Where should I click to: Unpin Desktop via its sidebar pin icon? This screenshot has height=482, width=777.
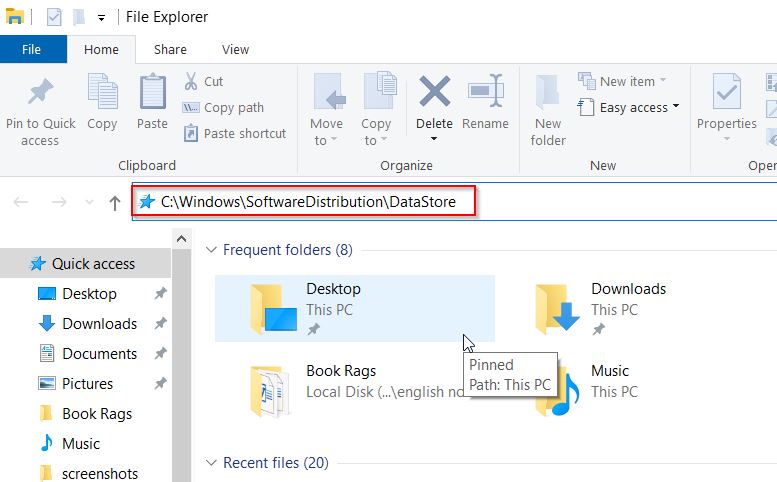pos(160,293)
